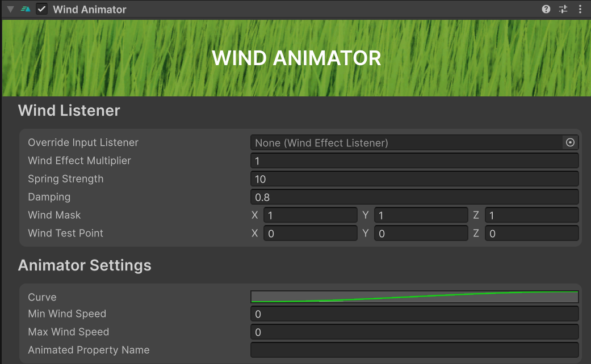Open the green Curve editor field
Viewport: 591px width, 364px height.
414,297
